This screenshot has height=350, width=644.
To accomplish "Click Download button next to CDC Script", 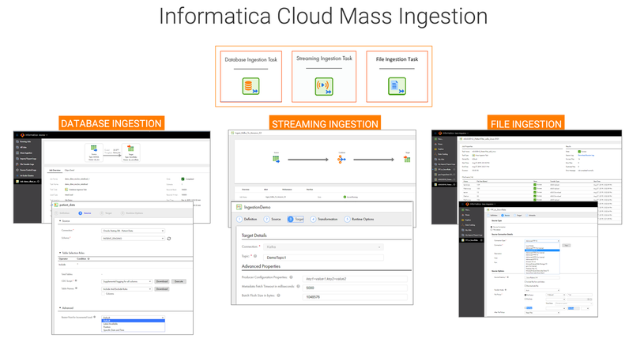I will tap(162, 281).
